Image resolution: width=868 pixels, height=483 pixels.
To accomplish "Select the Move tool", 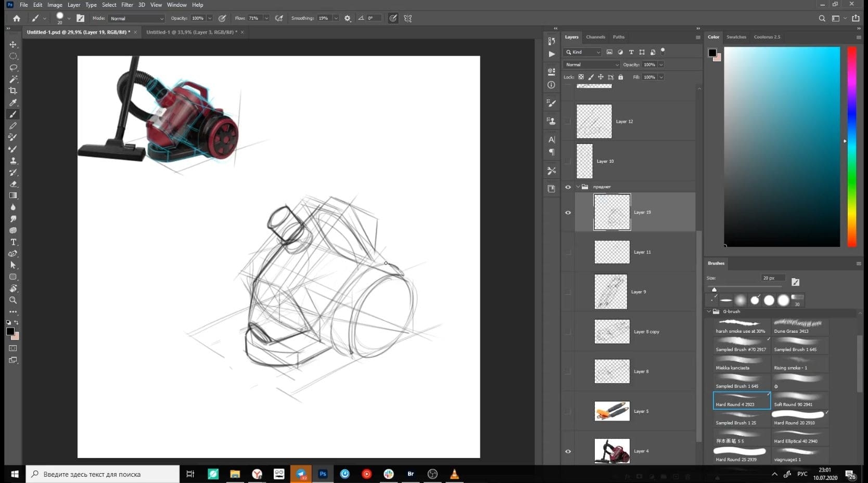I will click(x=13, y=45).
